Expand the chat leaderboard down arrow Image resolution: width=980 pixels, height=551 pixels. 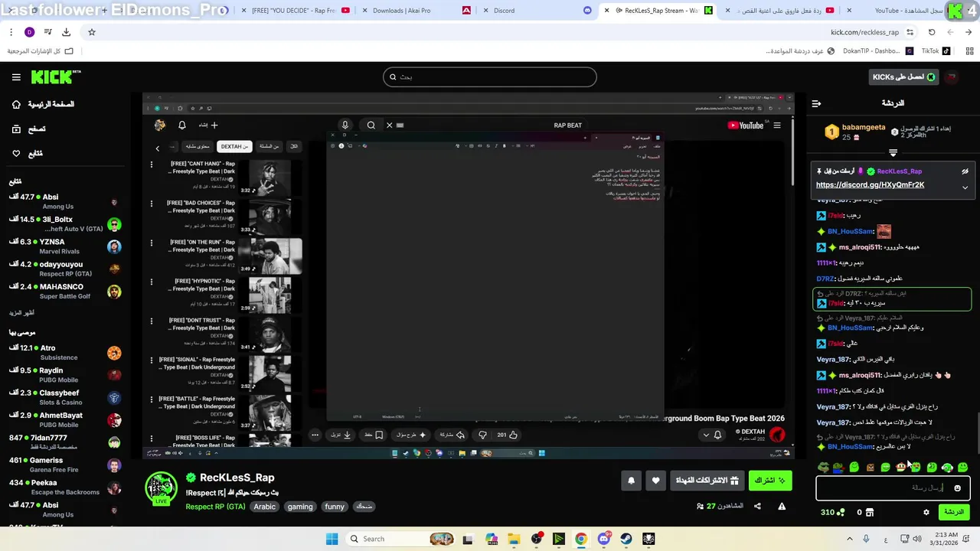(893, 153)
